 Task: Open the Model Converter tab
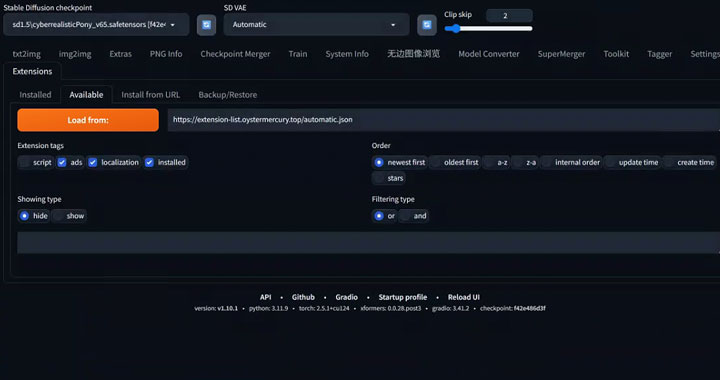[489, 54]
